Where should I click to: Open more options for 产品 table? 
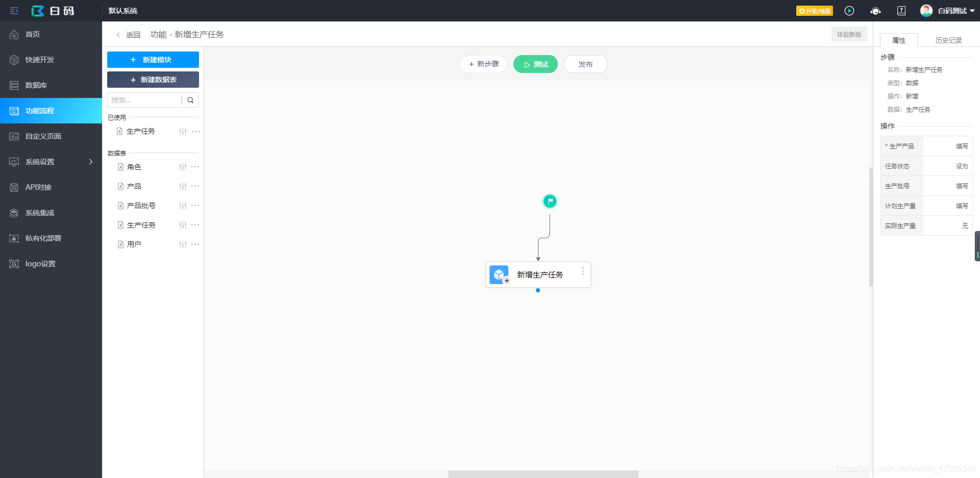tap(195, 186)
